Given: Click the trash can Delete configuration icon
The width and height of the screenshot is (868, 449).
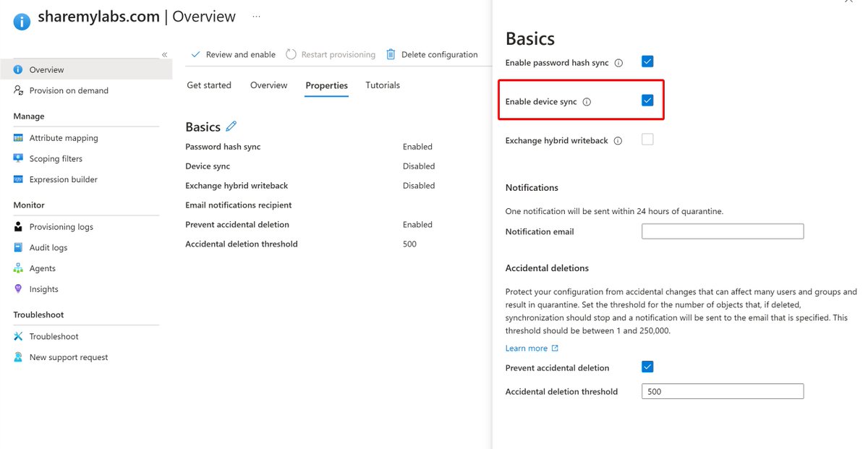Looking at the screenshot, I should (x=391, y=54).
